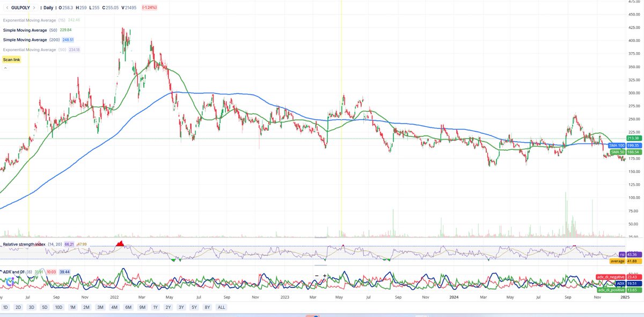The height and width of the screenshot is (317, 644).
Task: Show ALL available chart history
Action: coord(221,307)
